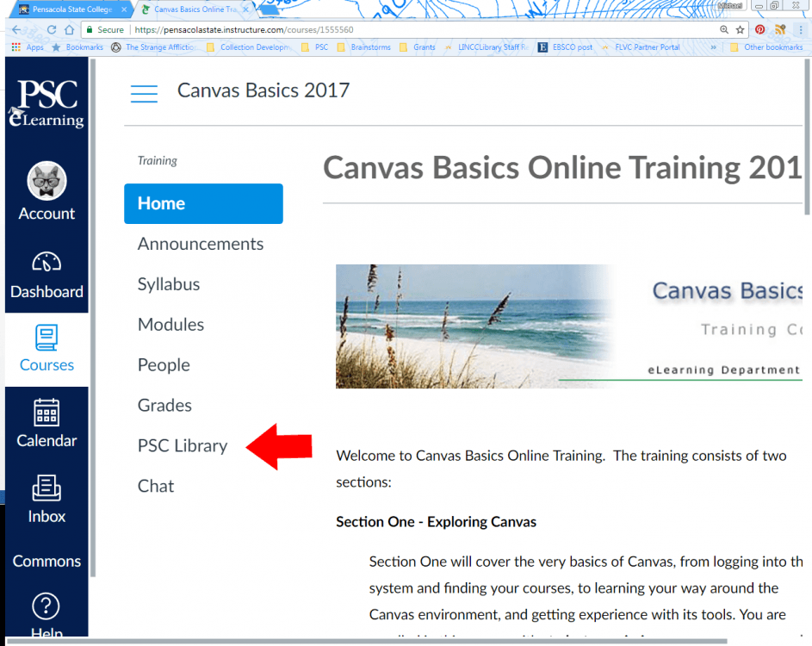Open Courses in global navigation
The height and width of the screenshot is (646, 812).
pos(46,349)
